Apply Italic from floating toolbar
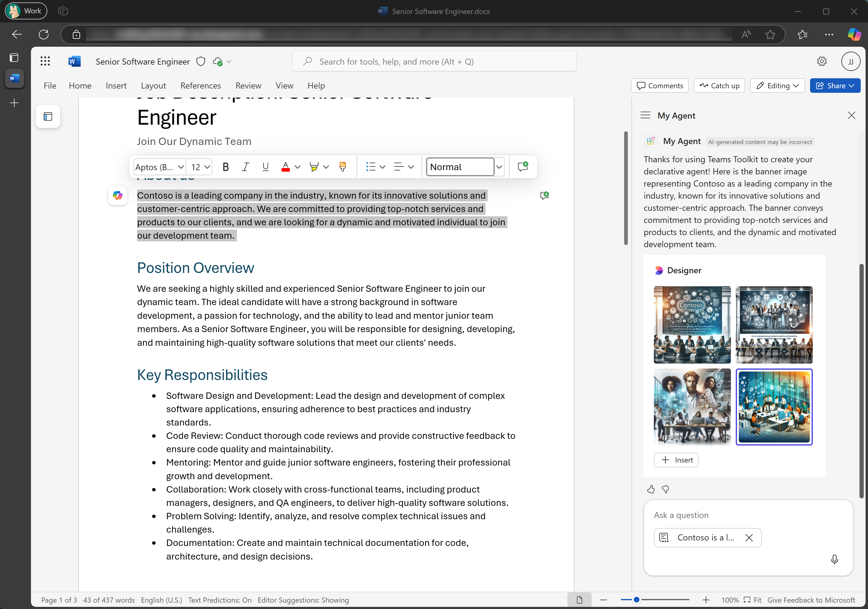Image resolution: width=868 pixels, height=609 pixels. coord(245,167)
